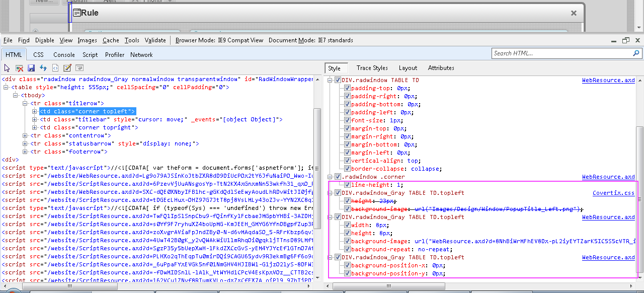Open the Tools menu
The height and width of the screenshot is (293, 644).
[132, 40]
